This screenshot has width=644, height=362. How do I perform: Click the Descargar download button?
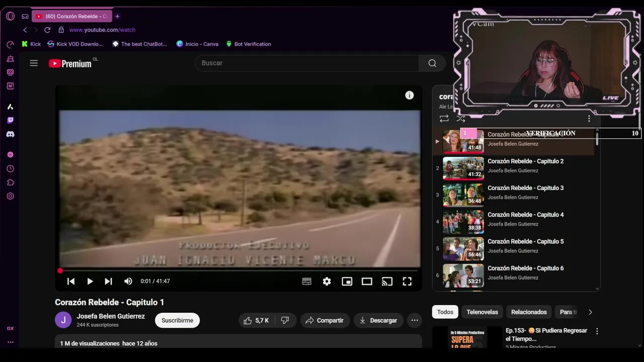click(x=378, y=320)
